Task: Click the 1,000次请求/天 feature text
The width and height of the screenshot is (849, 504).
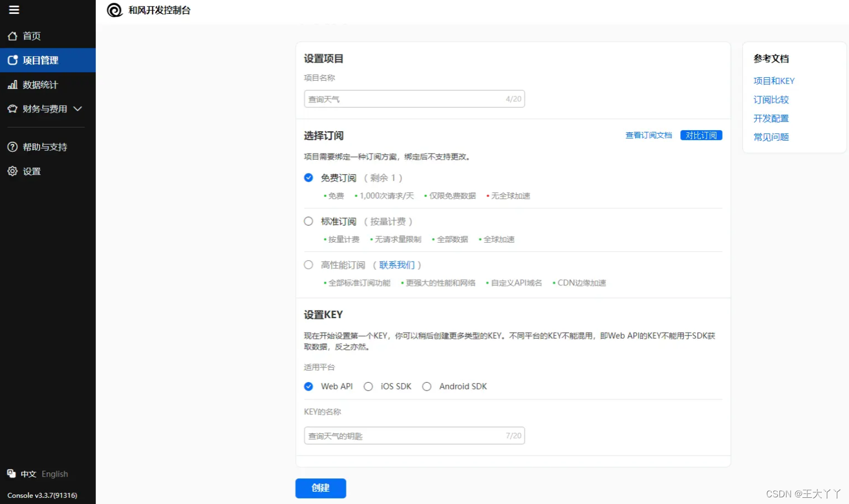Action: pos(387,196)
